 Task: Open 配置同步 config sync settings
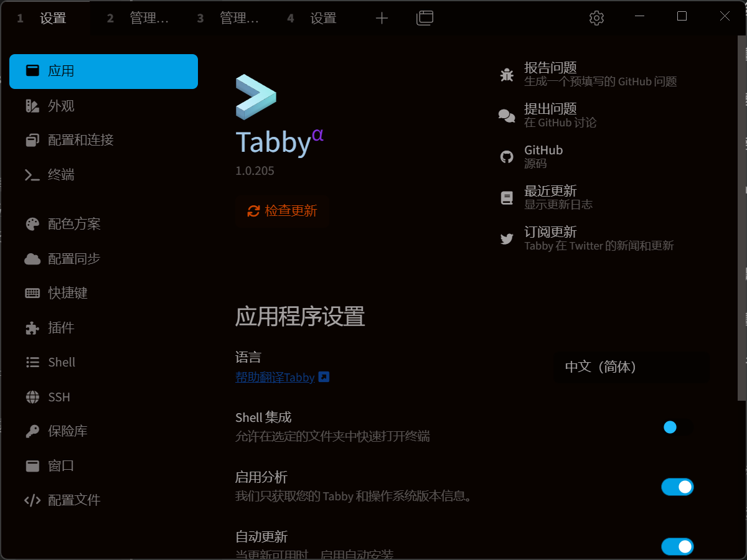(103, 259)
